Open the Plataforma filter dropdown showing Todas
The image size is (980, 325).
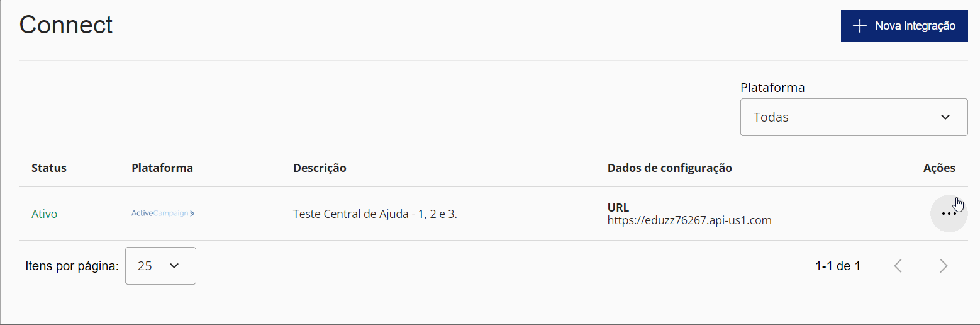(x=854, y=117)
